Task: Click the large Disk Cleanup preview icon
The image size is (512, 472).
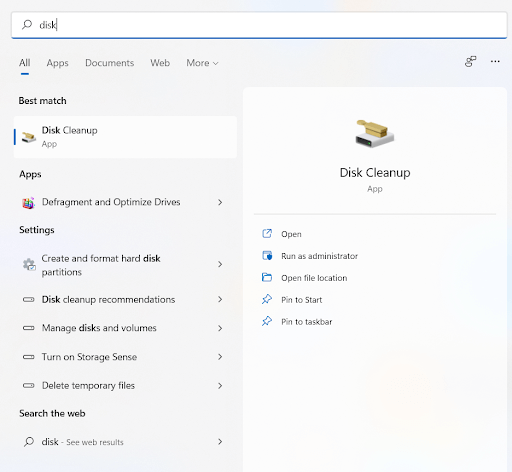Action: (375, 134)
